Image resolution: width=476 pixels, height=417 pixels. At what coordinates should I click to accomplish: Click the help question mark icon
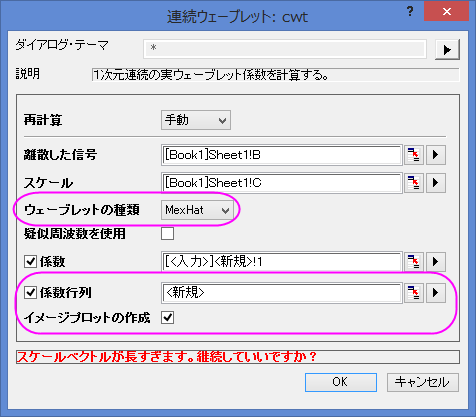click(410, 12)
